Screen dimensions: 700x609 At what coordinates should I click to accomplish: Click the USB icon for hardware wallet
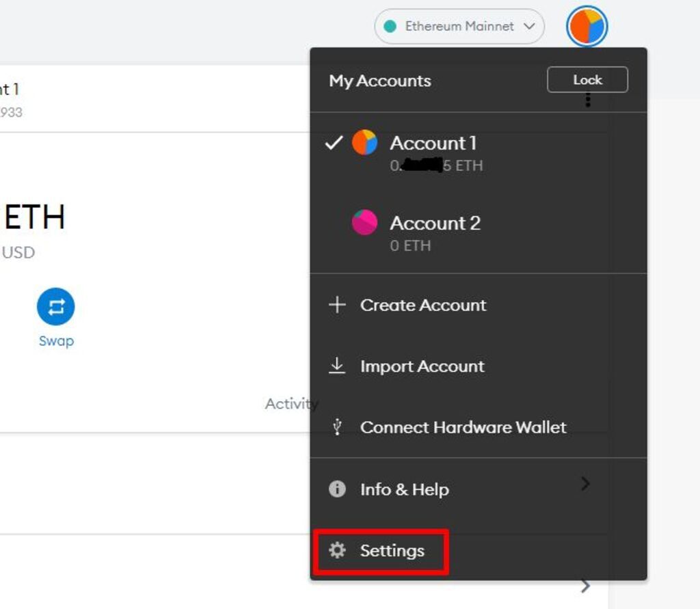pos(337,427)
